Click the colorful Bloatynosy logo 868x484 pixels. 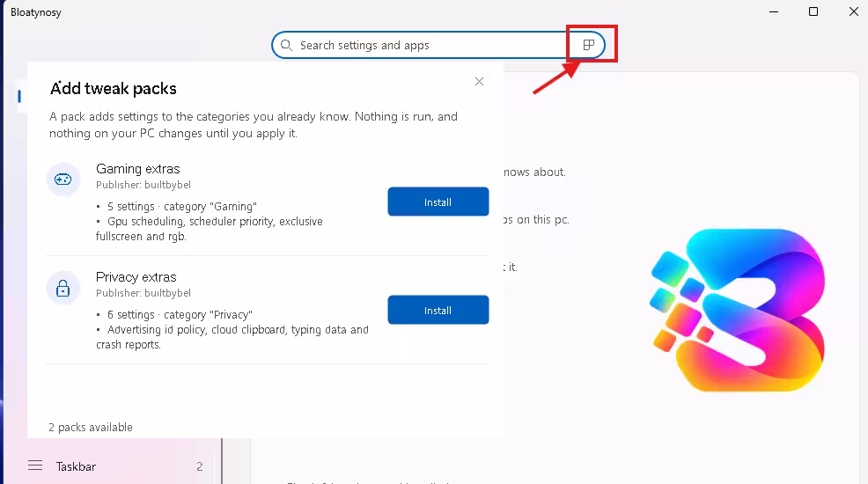coord(738,311)
